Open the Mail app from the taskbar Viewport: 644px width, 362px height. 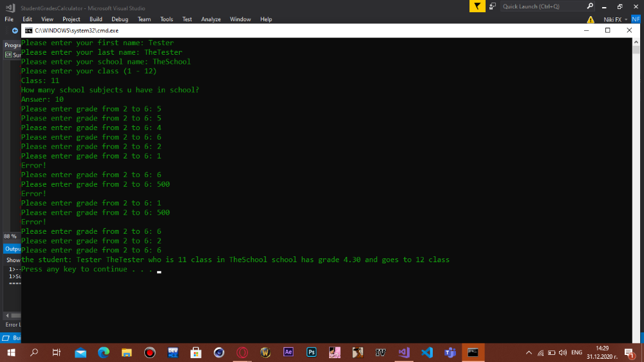(x=80, y=352)
